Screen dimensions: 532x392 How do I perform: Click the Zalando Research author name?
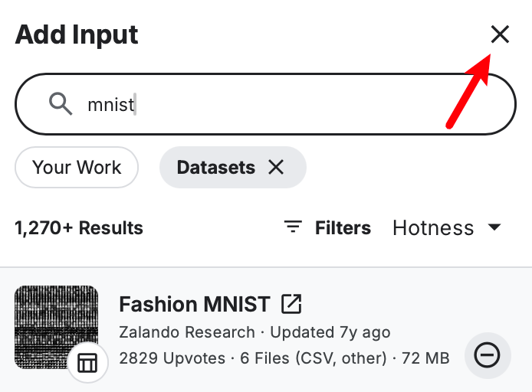(187, 332)
